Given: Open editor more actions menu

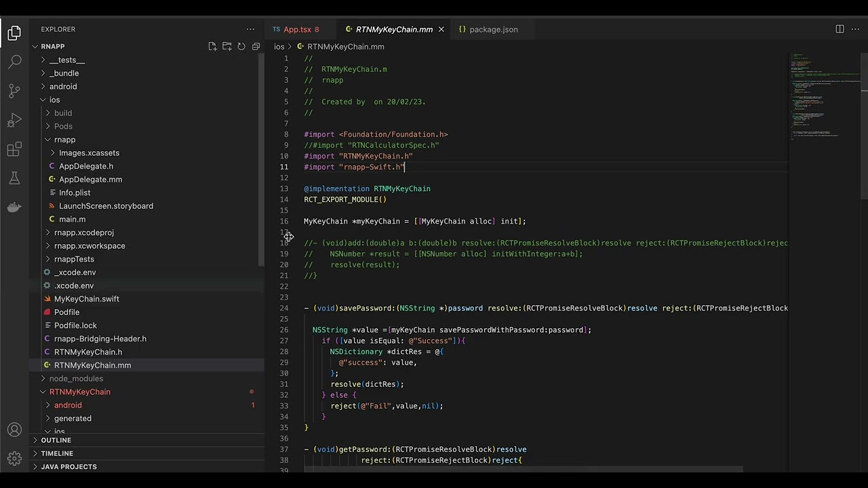Looking at the screenshot, I should pyautogui.click(x=854, y=29).
